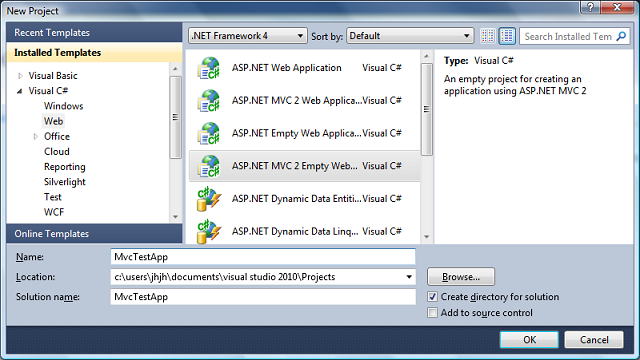Select the Silverlight category
Screen dimensions: 640x360
tap(64, 182)
